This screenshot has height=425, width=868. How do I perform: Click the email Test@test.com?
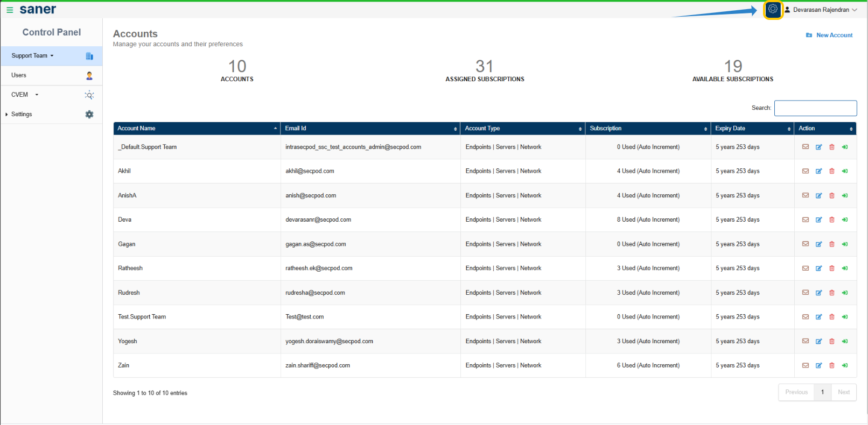[x=305, y=317]
